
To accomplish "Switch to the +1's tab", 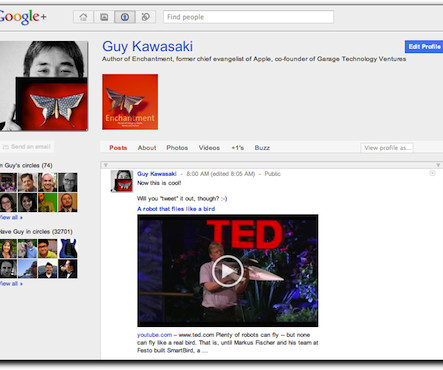I will 237,148.
